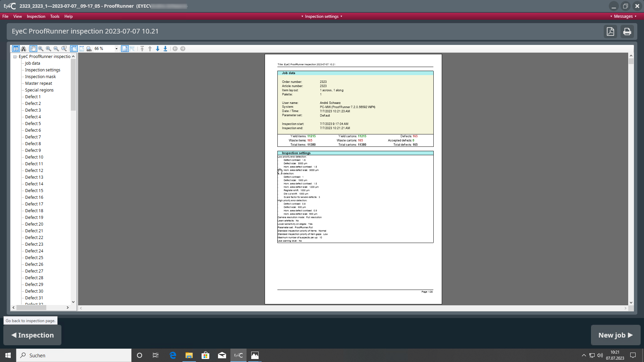Open Defect 31 in tree
The image size is (644, 362).
pyautogui.click(x=34, y=298)
